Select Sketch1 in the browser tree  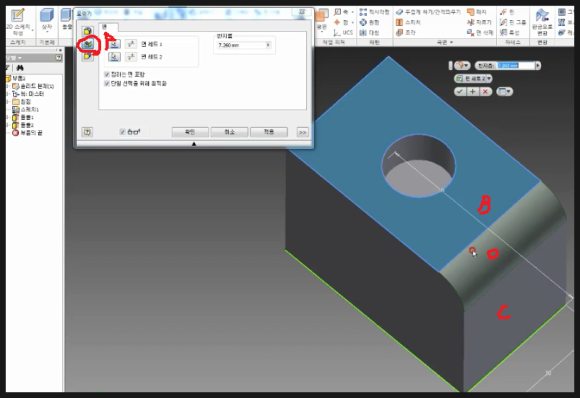(x=25, y=109)
